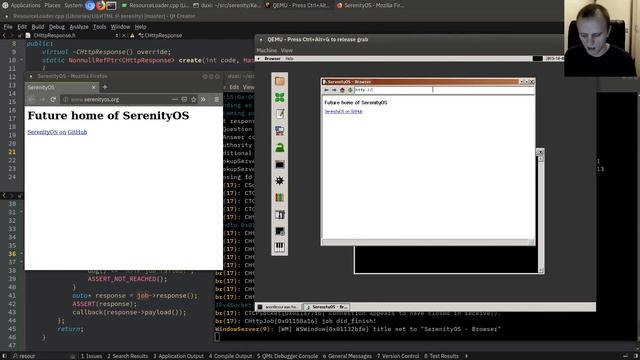640x360 pixels.
Task: Close the SerenityOS tab in Firefox
Action: (93, 87)
